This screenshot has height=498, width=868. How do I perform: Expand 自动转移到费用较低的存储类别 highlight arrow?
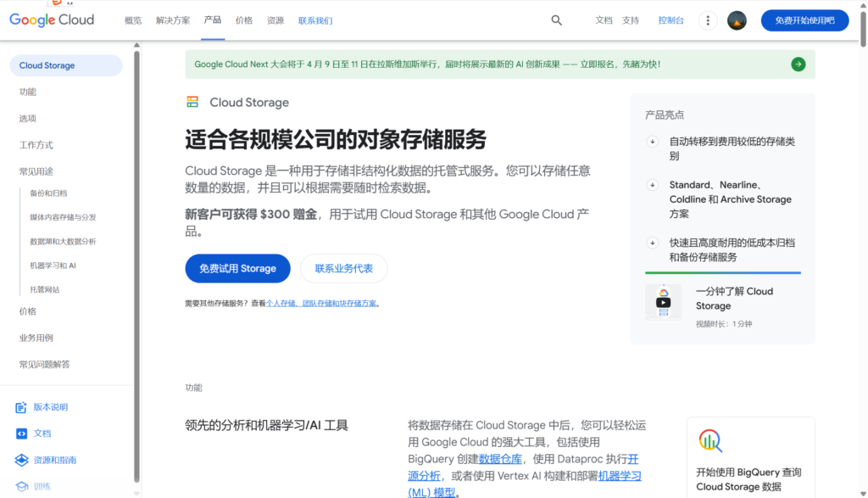(652, 142)
